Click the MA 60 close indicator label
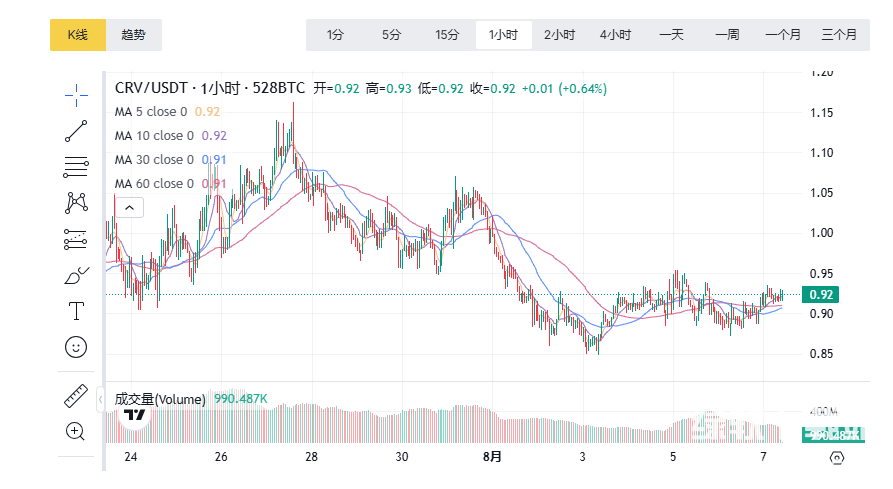Viewport: 893px width, 489px height. (x=154, y=184)
